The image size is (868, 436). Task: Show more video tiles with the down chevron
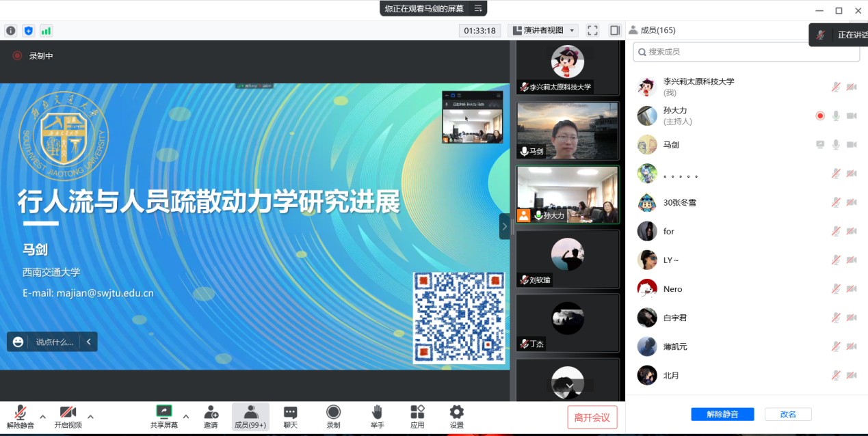pyautogui.click(x=568, y=385)
